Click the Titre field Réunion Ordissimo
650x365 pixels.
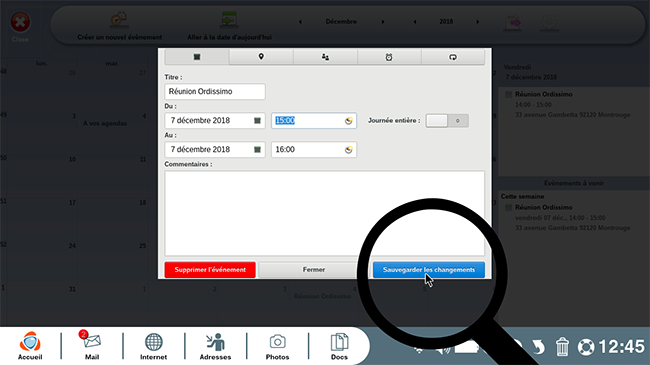click(x=215, y=92)
